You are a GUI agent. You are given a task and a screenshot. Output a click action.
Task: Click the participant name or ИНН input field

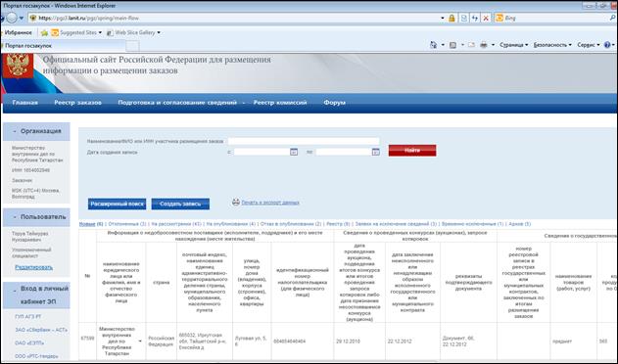(x=304, y=141)
